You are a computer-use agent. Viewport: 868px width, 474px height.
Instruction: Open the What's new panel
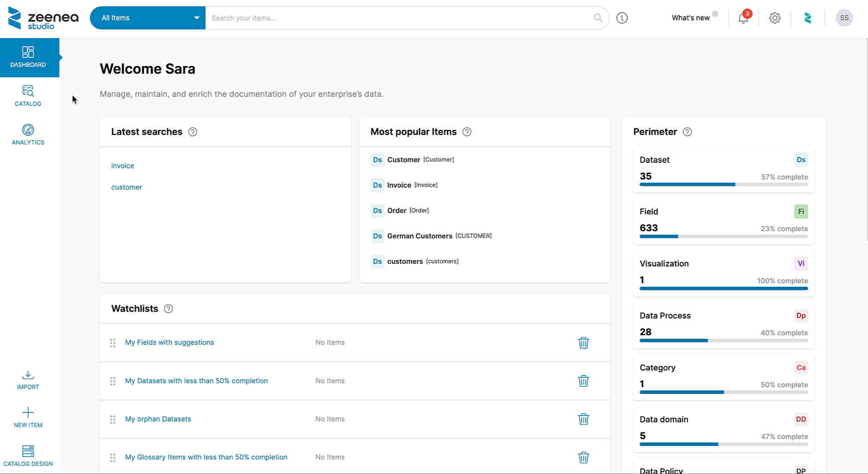point(691,18)
